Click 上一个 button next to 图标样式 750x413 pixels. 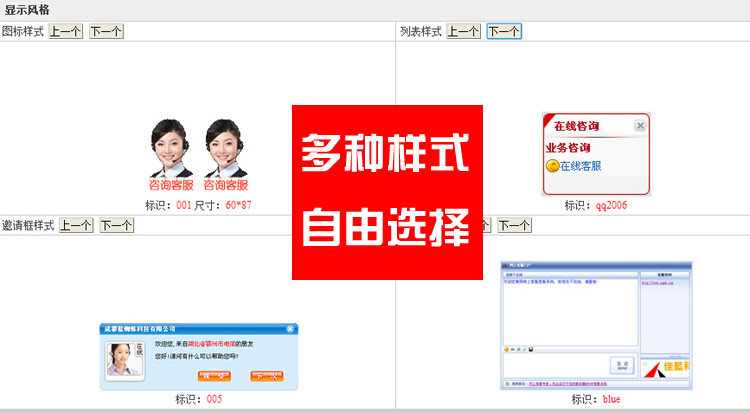(x=66, y=32)
